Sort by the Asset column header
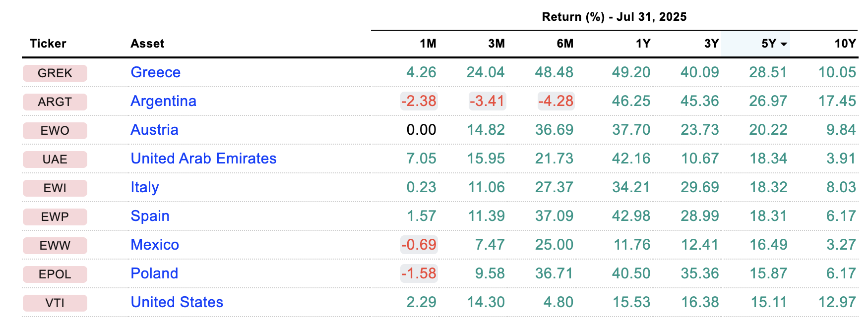 coord(147,44)
